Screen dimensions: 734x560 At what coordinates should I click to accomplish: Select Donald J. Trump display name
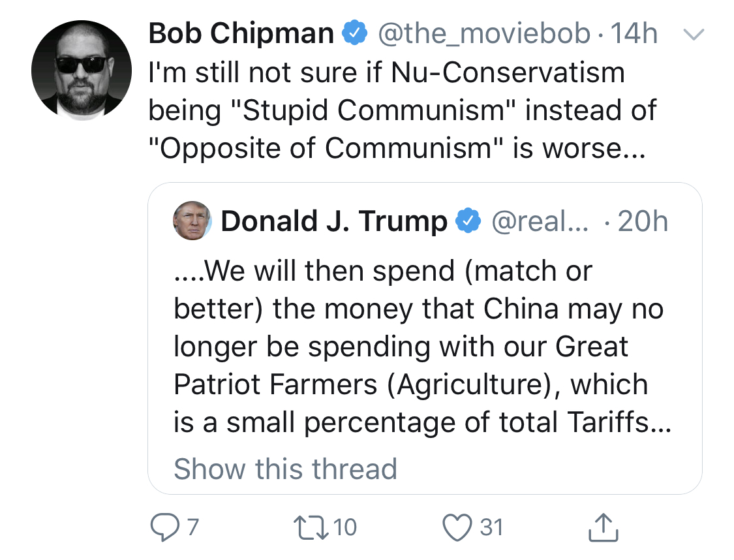point(334,221)
